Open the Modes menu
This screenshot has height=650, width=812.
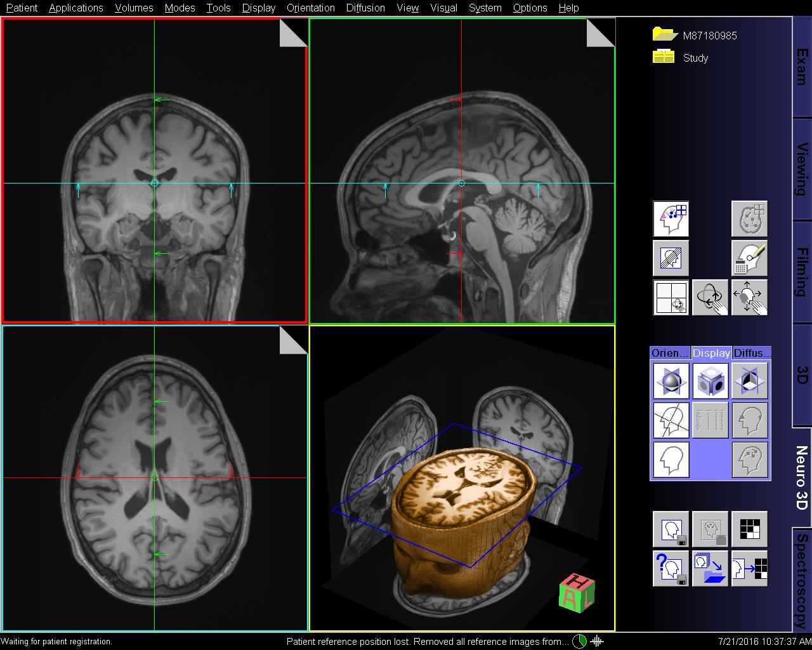pos(180,8)
